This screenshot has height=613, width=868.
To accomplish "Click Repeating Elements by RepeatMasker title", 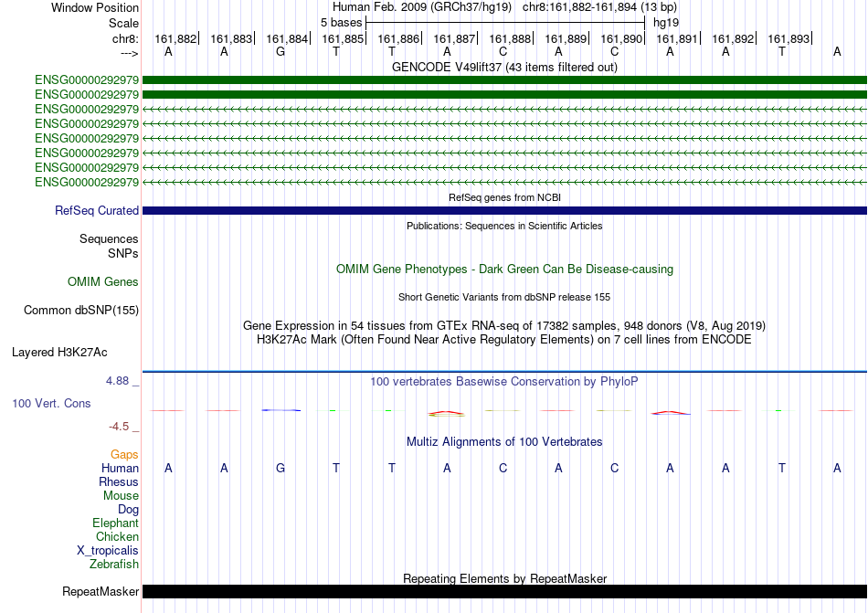I will click(504, 578).
